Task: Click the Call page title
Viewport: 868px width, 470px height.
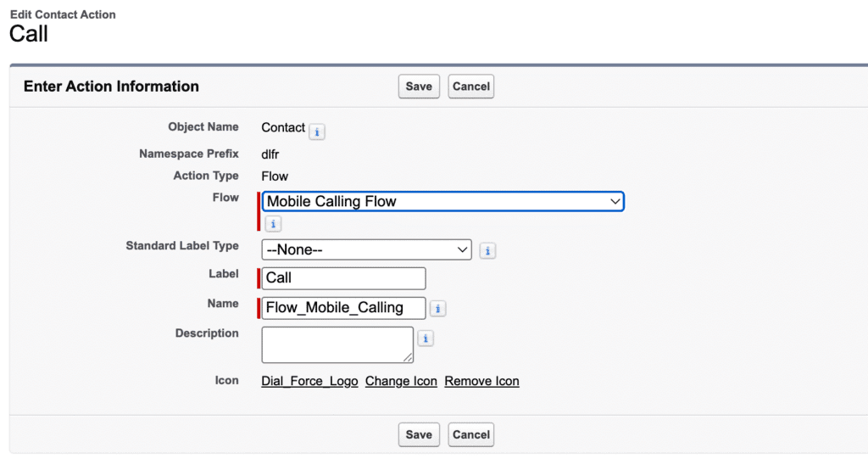Action: (x=29, y=34)
